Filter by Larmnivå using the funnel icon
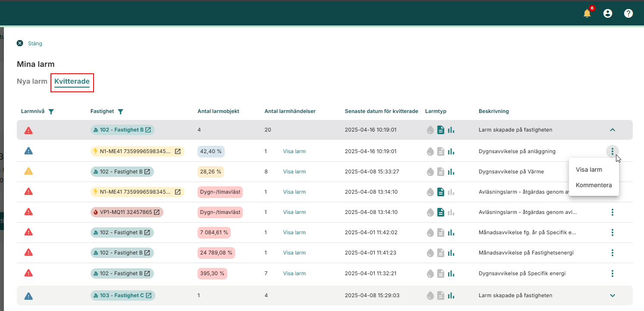 pyautogui.click(x=51, y=112)
